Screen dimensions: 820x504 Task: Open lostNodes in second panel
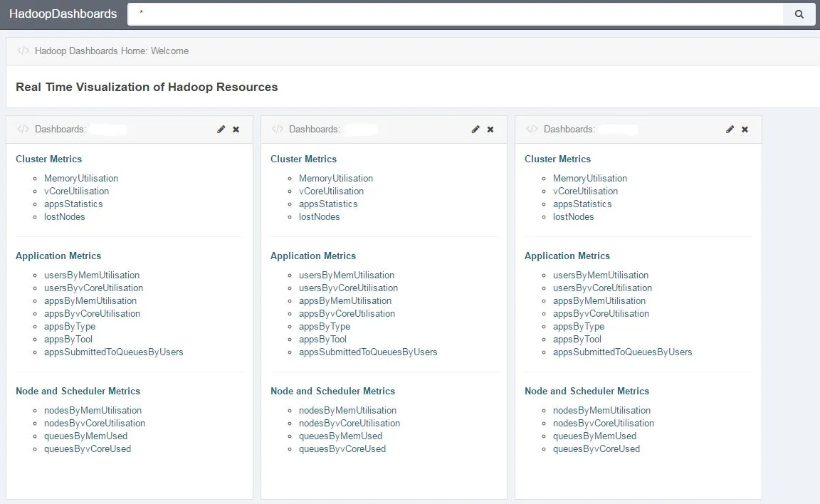[x=319, y=217]
